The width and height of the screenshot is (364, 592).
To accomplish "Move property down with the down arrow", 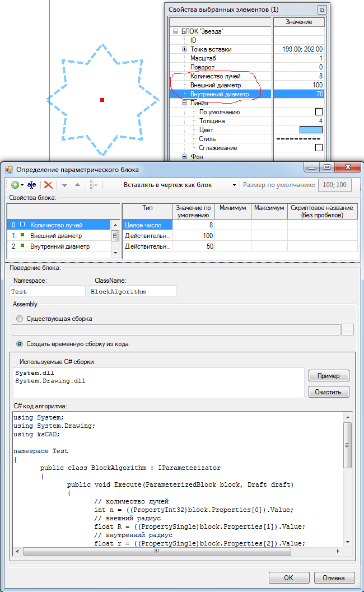I will [64, 185].
